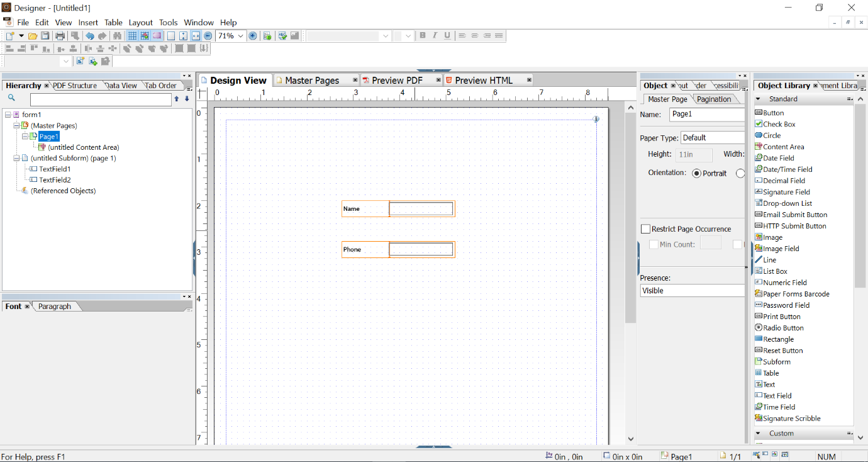This screenshot has width=868, height=462.
Task: Move down with Hierarchy down arrow
Action: pyautogui.click(x=187, y=99)
